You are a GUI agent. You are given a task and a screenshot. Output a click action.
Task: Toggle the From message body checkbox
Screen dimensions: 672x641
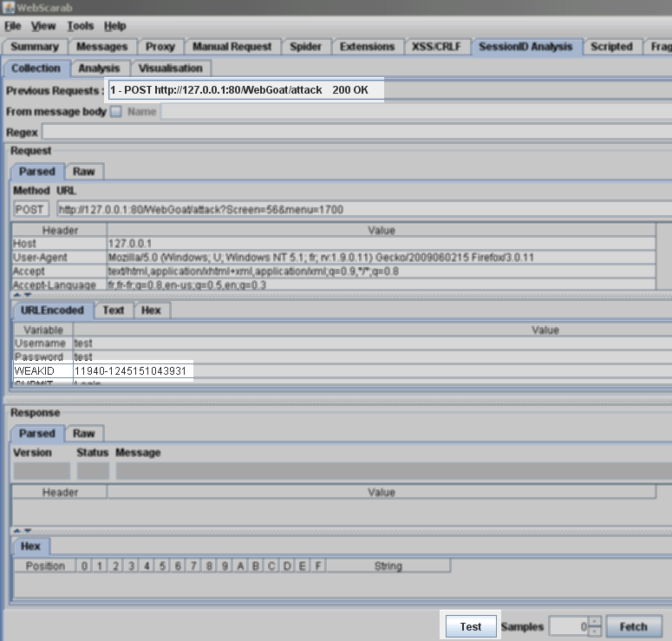116,112
